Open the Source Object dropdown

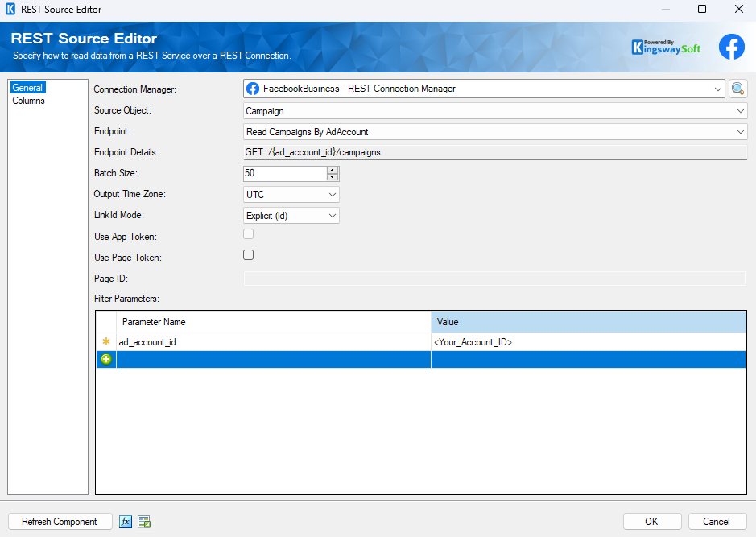click(x=741, y=110)
